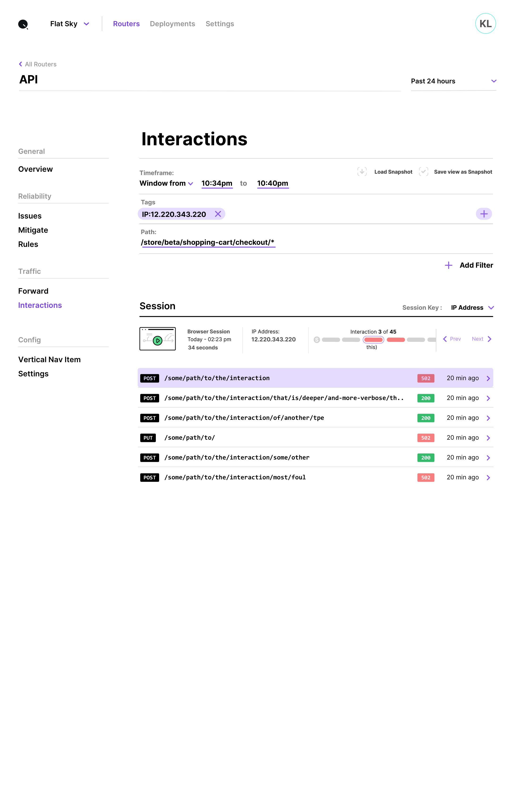The height and width of the screenshot is (812, 514).
Task: Click the Prev left arrow icon
Action: pos(445,339)
